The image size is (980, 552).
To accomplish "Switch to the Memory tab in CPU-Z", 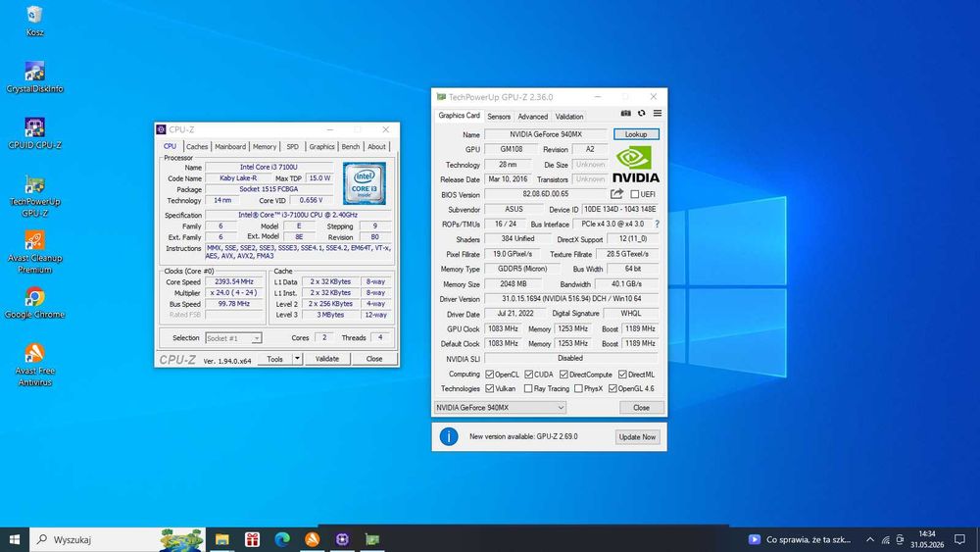I will (265, 146).
